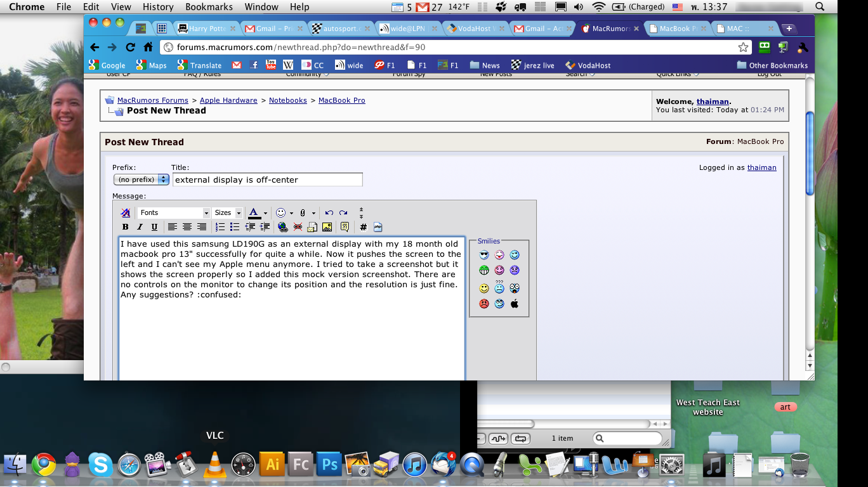Screen dimensions: 868x487
Task: Insert an email link icon
Action: click(312, 227)
